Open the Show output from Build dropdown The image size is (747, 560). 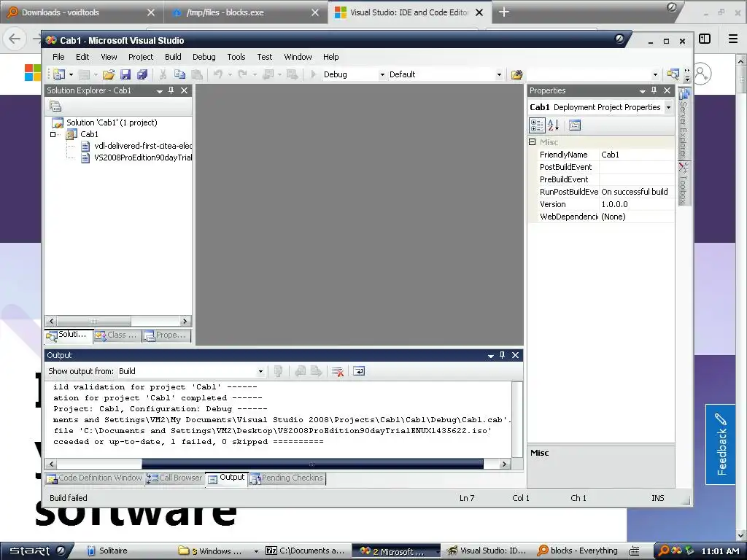point(260,371)
